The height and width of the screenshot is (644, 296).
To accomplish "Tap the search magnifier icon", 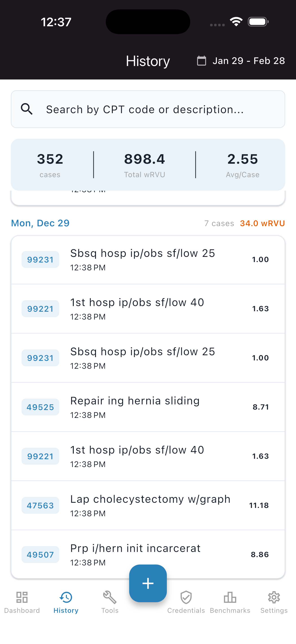I will [27, 109].
